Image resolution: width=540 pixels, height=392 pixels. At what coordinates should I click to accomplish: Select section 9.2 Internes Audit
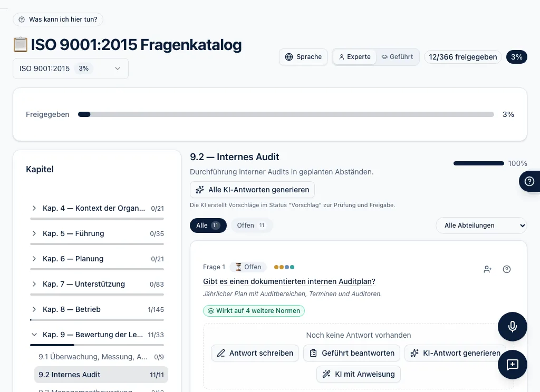[101, 375]
